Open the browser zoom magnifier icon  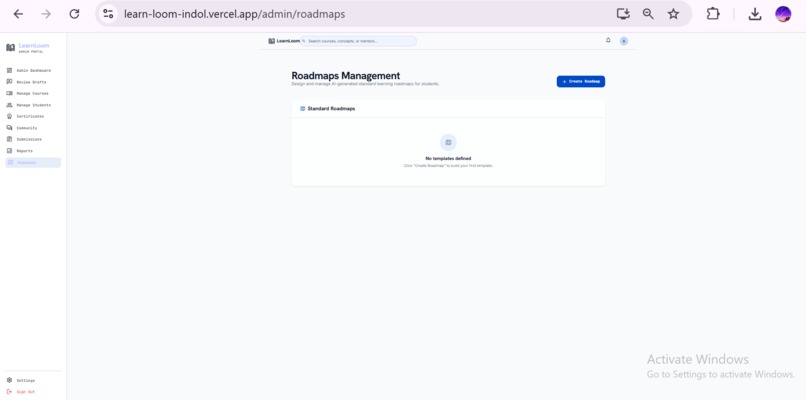pos(648,14)
